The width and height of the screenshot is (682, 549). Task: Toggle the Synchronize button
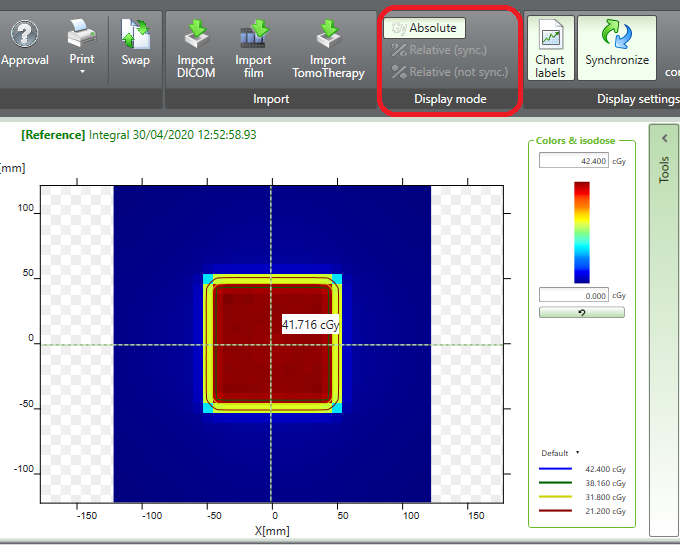click(617, 48)
